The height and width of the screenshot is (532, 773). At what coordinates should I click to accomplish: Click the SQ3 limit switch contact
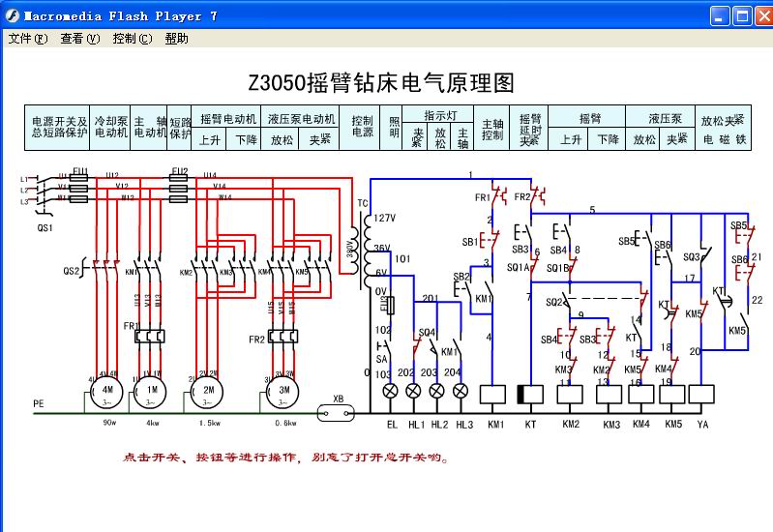click(702, 255)
